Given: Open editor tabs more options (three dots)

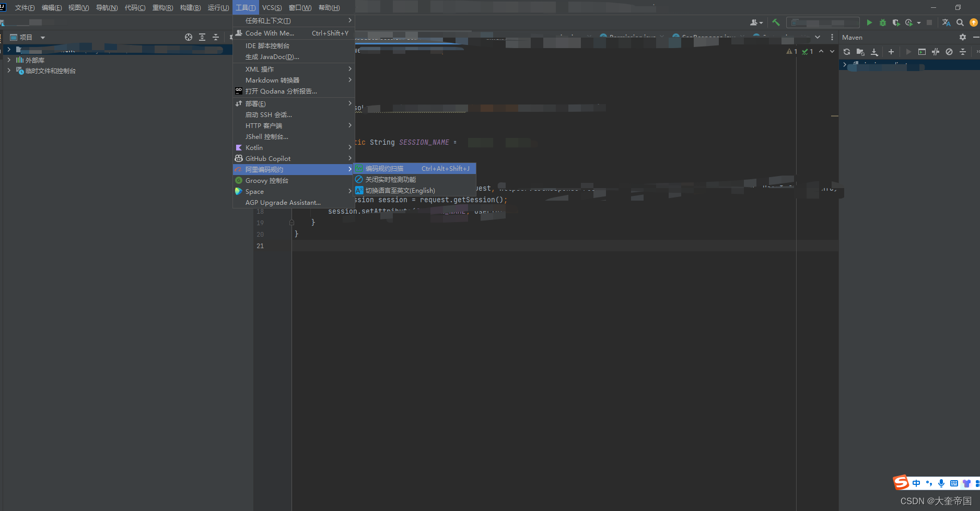Looking at the screenshot, I should coord(832,37).
